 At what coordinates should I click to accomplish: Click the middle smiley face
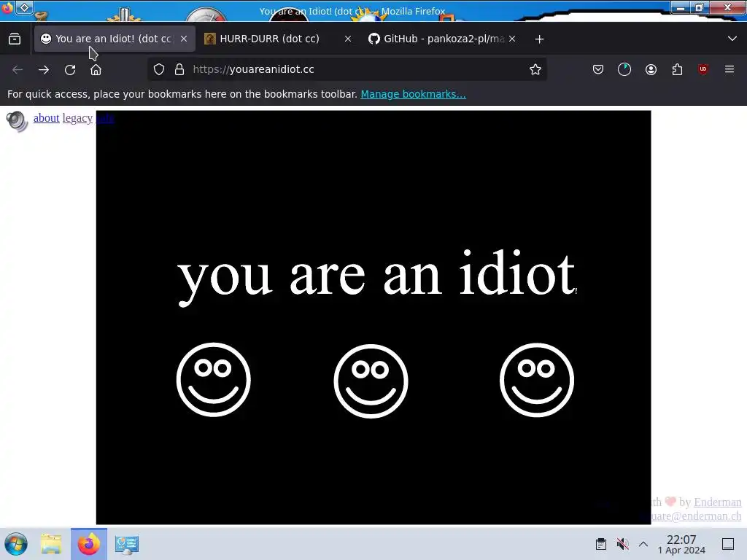point(371,381)
